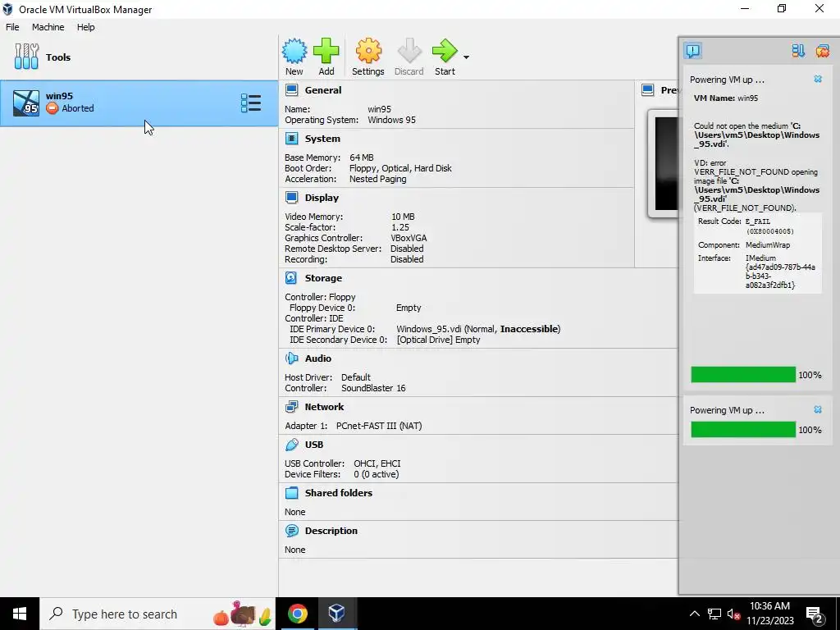Open the Storage settings heading link
Image resolution: width=840 pixels, height=630 pixels.
[323, 278]
